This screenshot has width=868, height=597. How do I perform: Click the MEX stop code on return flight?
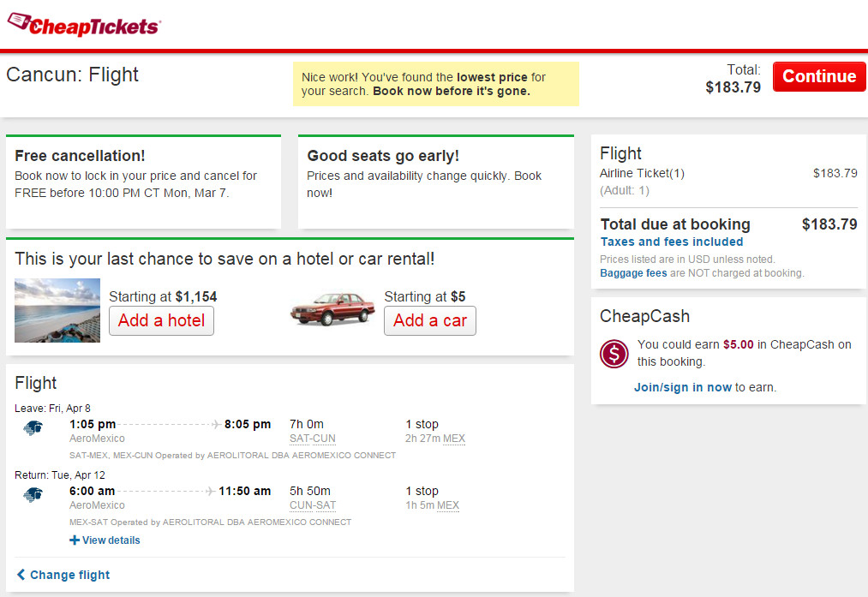448,505
